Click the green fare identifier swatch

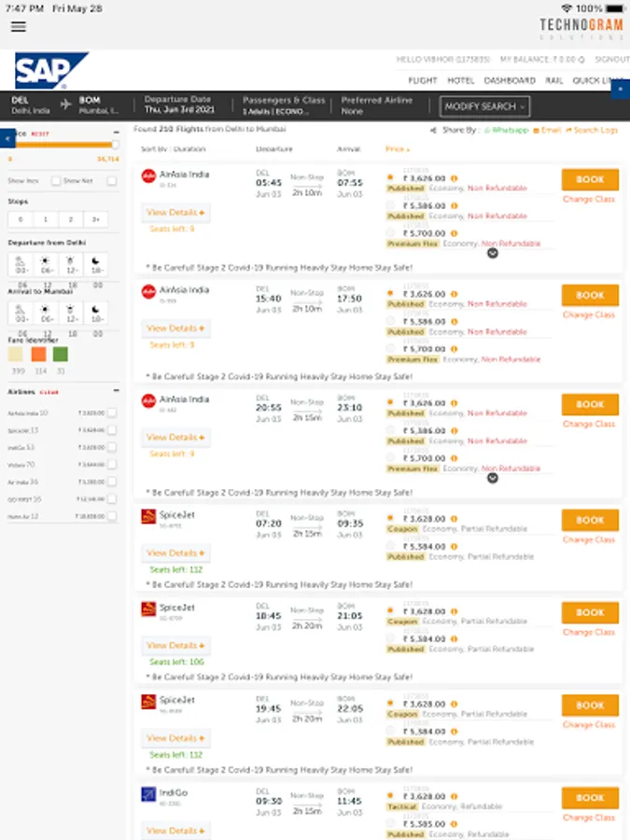coord(61,354)
